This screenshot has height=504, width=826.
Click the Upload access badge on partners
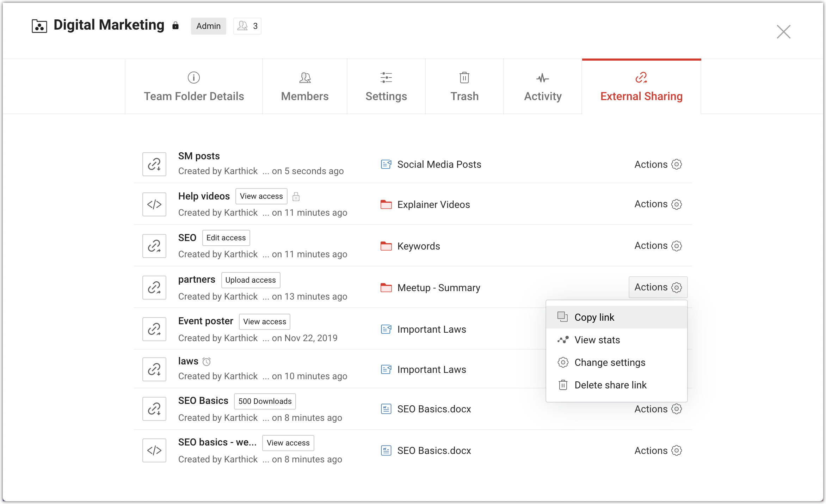[x=251, y=280]
